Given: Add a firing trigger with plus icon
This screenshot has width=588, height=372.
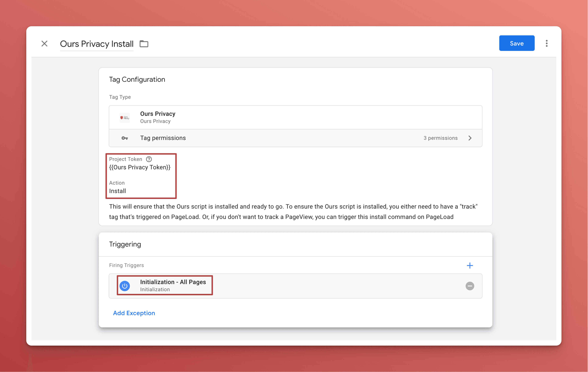Looking at the screenshot, I should 470,265.
